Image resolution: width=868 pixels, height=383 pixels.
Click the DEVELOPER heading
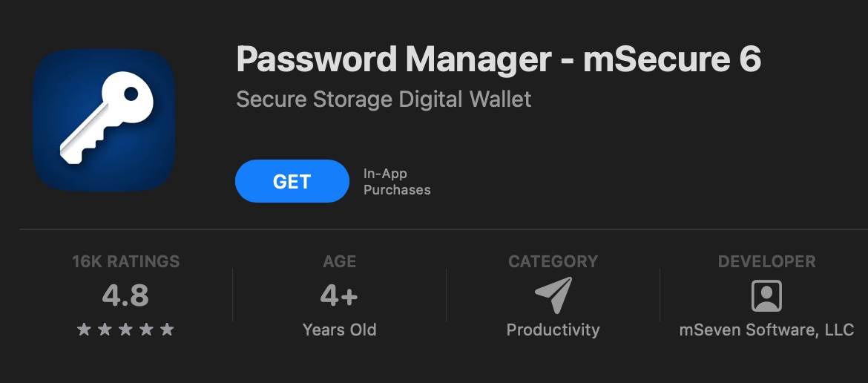[766, 261]
